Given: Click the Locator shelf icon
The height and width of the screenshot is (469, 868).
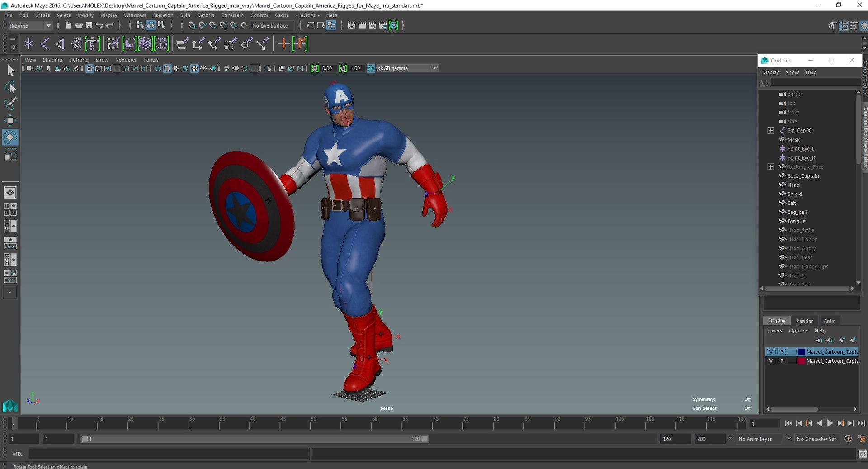Looking at the screenshot, I should (29, 43).
